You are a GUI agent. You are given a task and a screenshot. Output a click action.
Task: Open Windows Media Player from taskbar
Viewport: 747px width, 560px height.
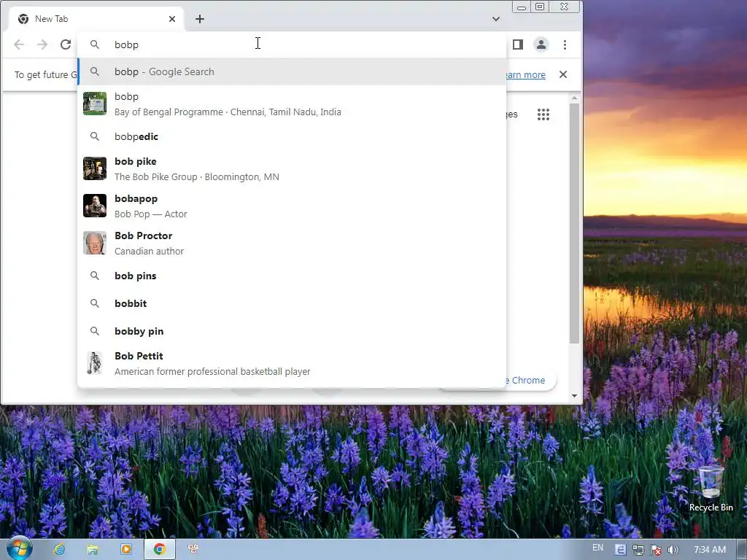[x=126, y=550]
